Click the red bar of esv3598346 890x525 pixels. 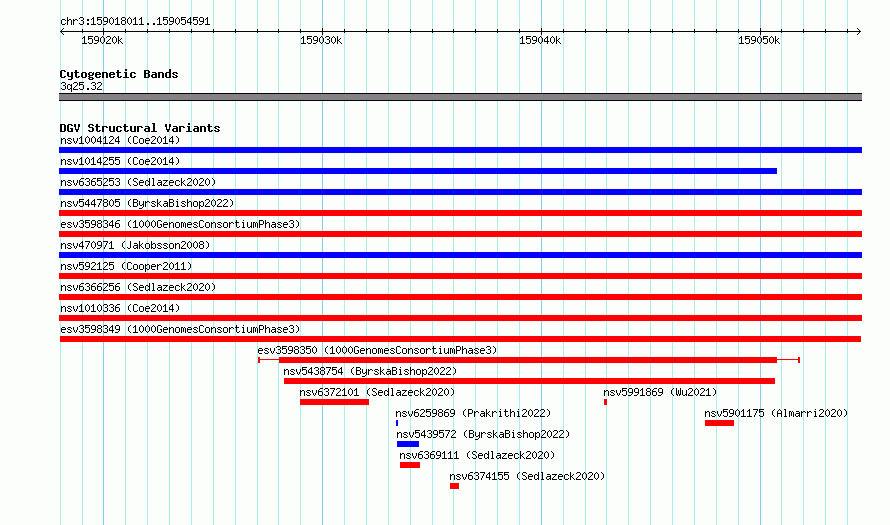(460, 234)
